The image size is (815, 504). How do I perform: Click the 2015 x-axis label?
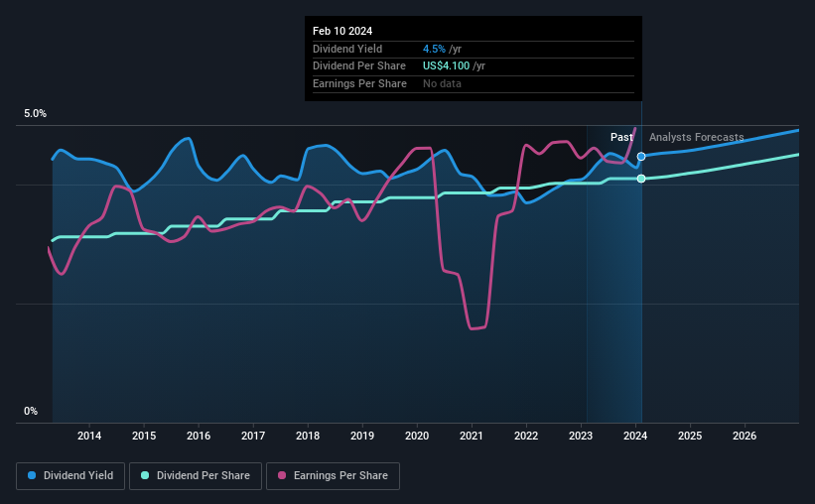(x=144, y=436)
